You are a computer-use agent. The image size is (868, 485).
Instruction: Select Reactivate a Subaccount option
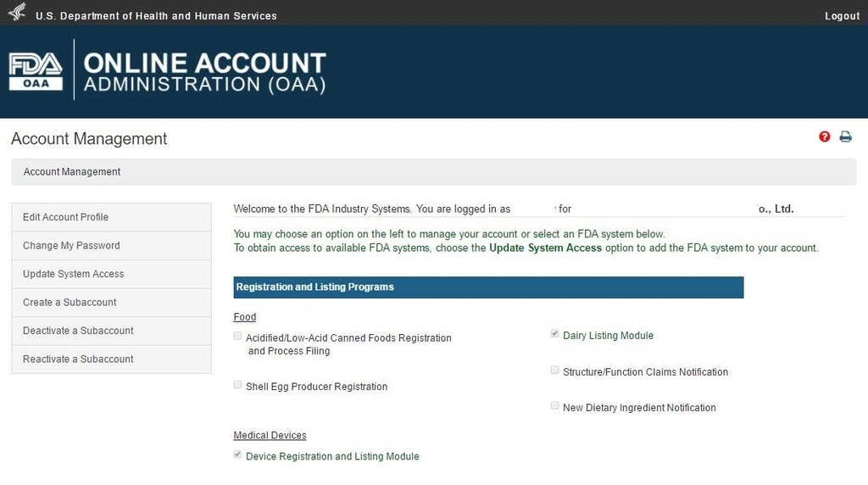[x=111, y=359]
